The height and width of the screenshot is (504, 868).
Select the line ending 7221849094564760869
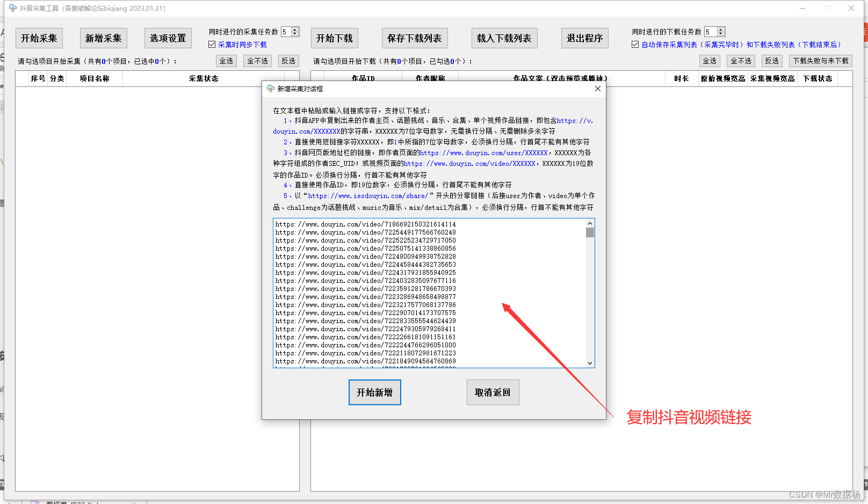(365, 361)
